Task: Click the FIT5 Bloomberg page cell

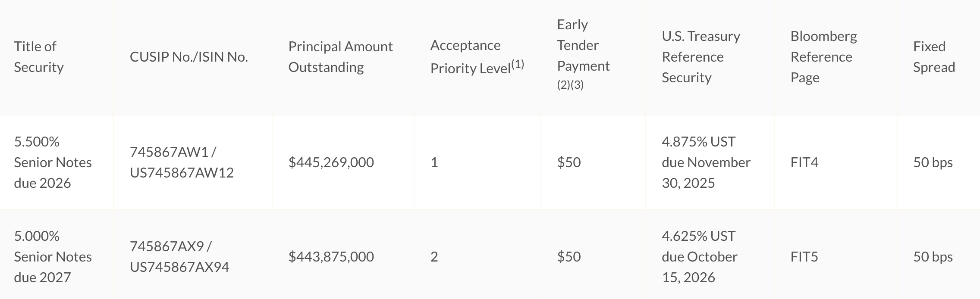Action: [804, 257]
